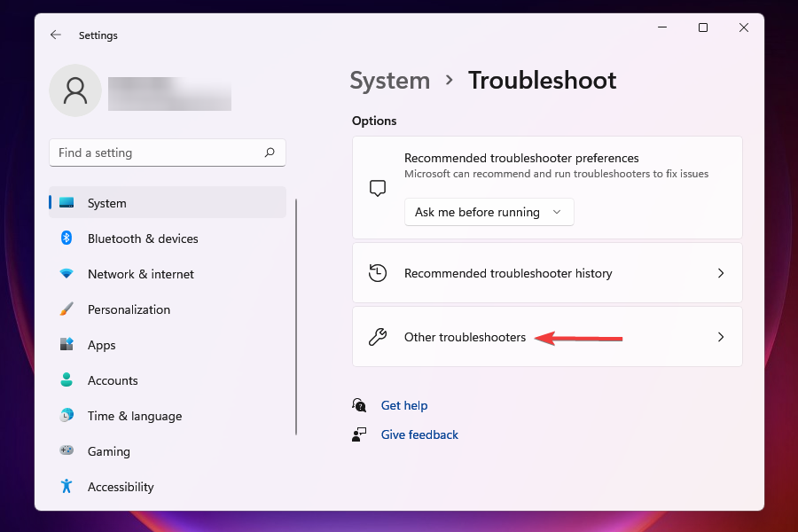Viewport: 798px width, 532px height.
Task: Click the Gaming controller icon
Action: click(x=66, y=451)
